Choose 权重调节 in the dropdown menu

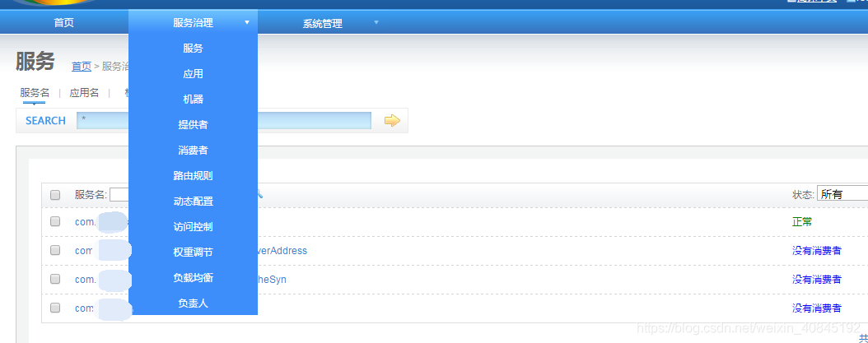click(x=193, y=253)
